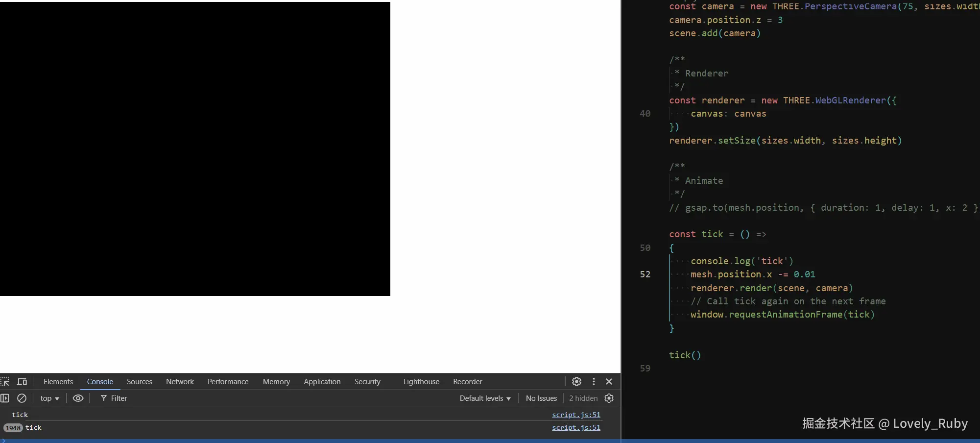Click the 2 hidden messages label

point(583,398)
